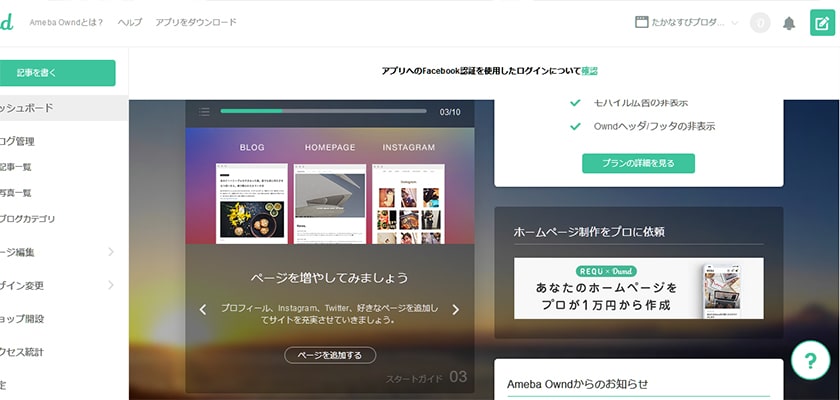Image resolution: width=840 pixels, height=400 pixels.
Task: Open the user avatar profile icon
Action: click(x=760, y=23)
